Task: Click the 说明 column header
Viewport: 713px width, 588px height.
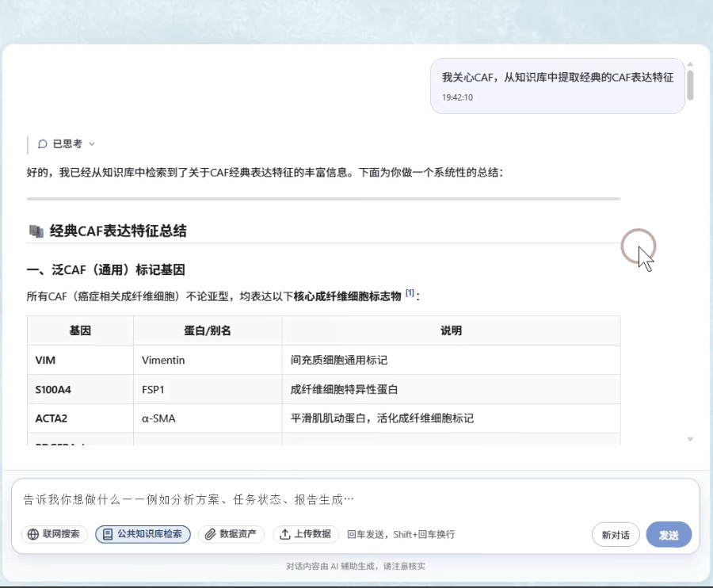Action: point(451,330)
